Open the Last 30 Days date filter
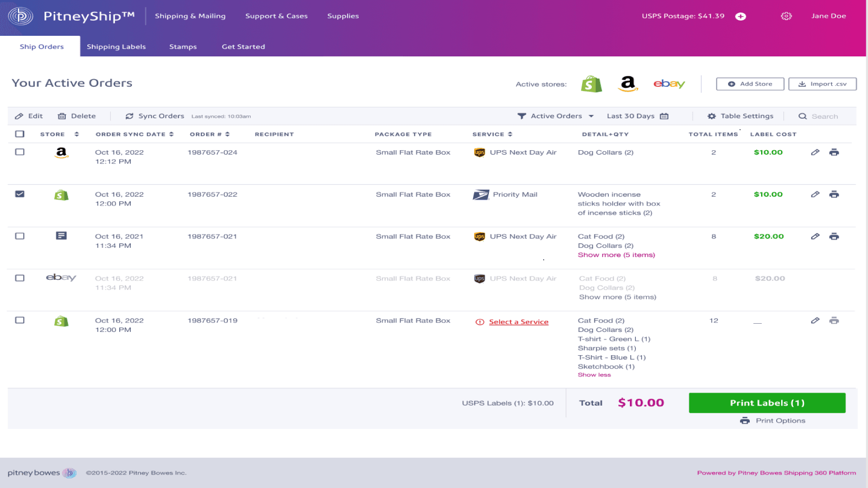This screenshot has width=868, height=488. [637, 115]
